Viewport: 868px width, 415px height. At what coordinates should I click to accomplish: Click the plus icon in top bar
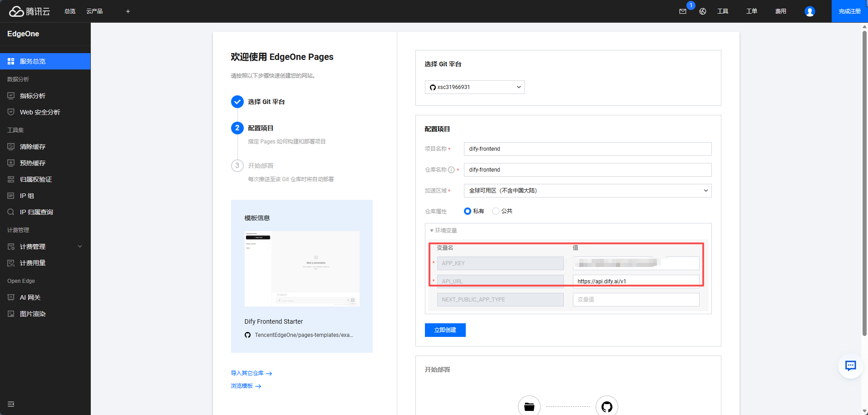[x=128, y=11]
